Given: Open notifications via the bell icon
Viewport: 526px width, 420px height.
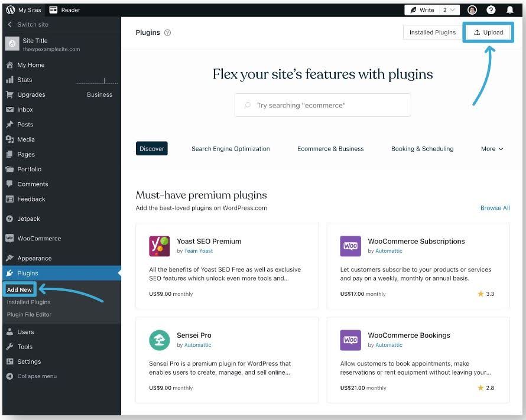Looking at the screenshot, I should (510, 9).
